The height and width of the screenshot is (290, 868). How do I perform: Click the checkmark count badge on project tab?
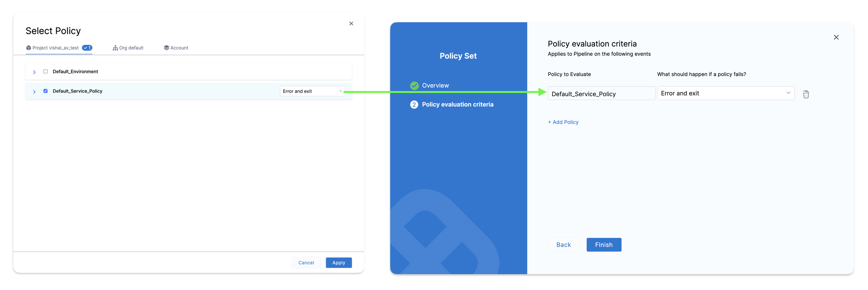point(87,48)
